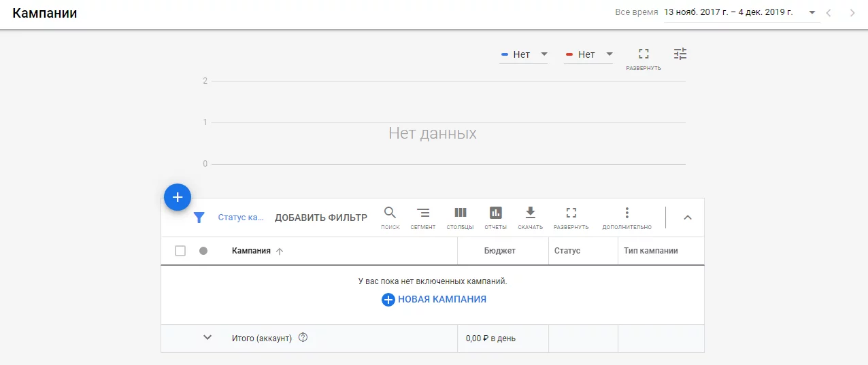Image resolution: width=868 pixels, height=365 pixels.
Task: Tick the select-all campaigns checkbox
Action: coord(180,251)
